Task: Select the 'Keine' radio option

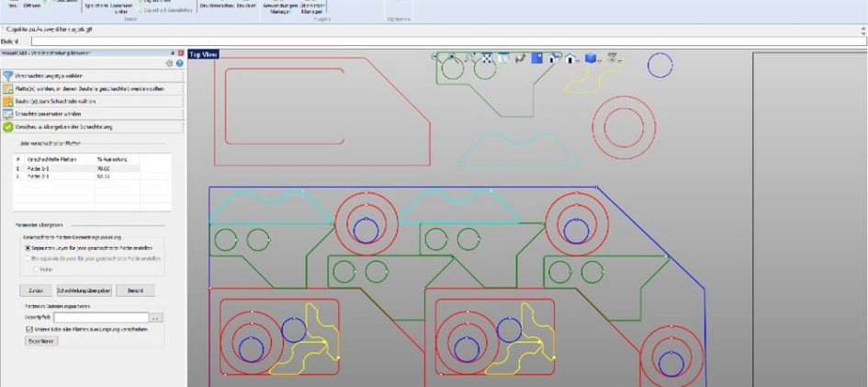Action: [x=37, y=269]
